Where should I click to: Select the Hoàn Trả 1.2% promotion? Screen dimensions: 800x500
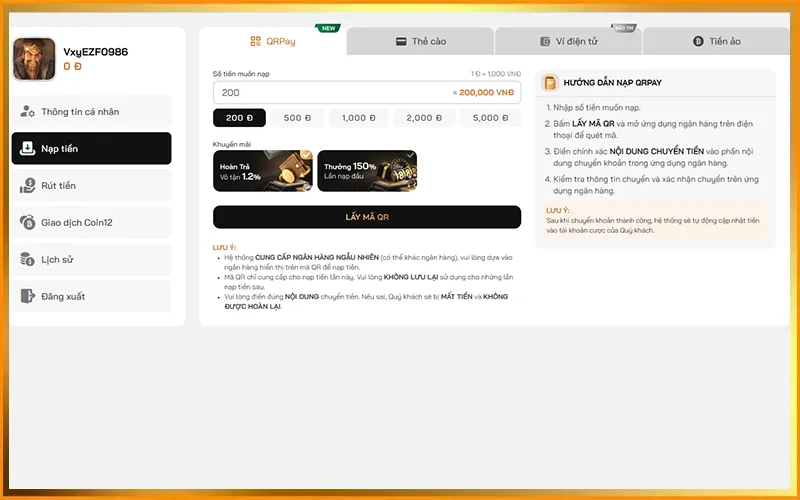[x=263, y=171]
